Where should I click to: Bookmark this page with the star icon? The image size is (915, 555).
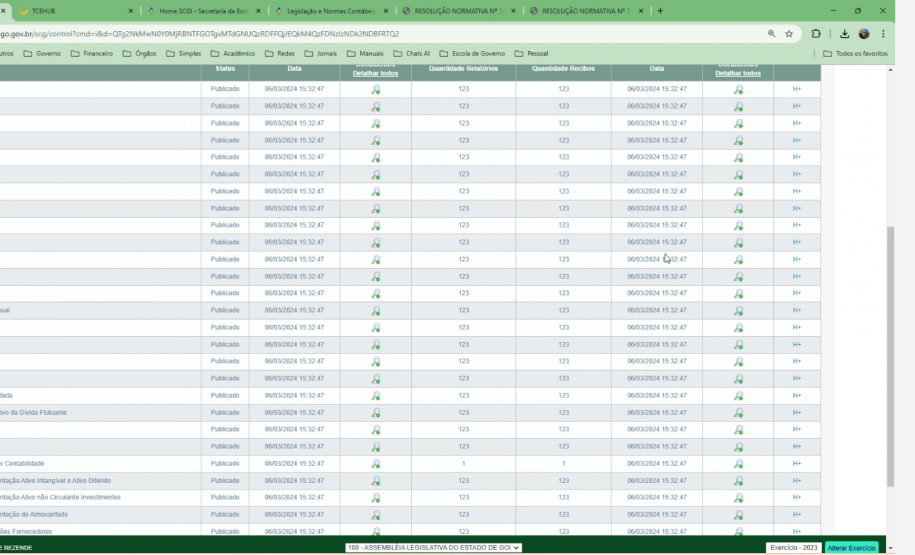click(x=789, y=33)
